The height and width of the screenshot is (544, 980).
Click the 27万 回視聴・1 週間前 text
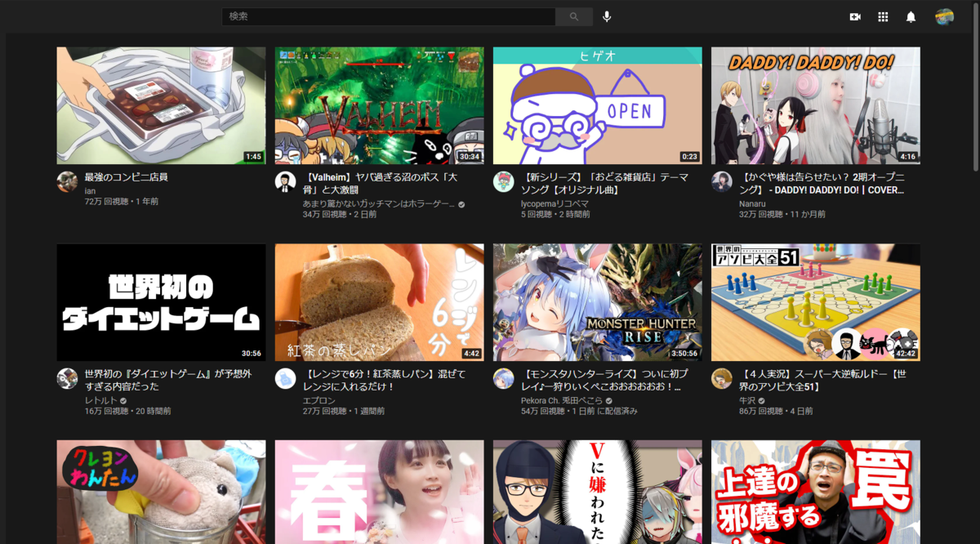click(344, 411)
